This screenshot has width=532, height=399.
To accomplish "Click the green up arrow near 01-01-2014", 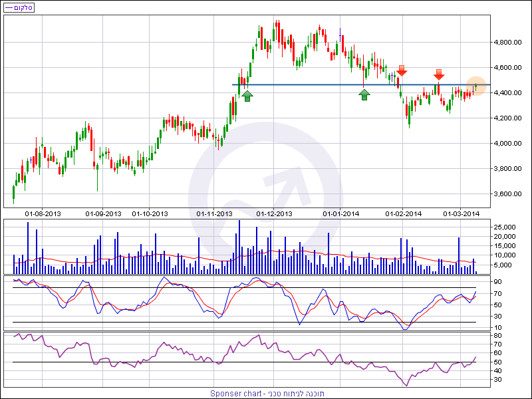I will [x=364, y=95].
